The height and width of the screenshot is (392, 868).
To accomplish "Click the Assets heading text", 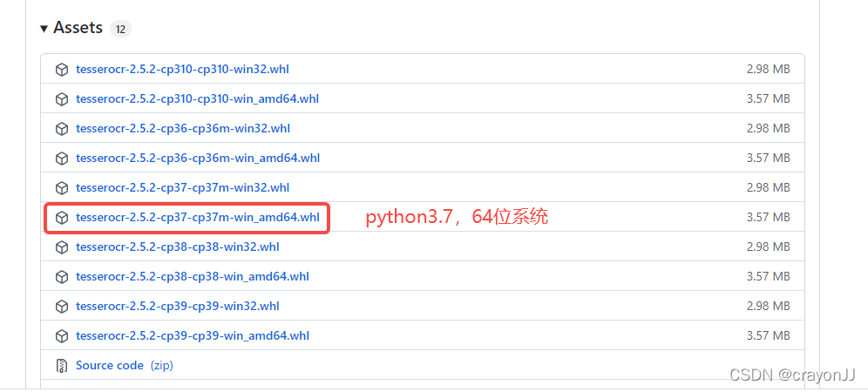I will coord(78,28).
